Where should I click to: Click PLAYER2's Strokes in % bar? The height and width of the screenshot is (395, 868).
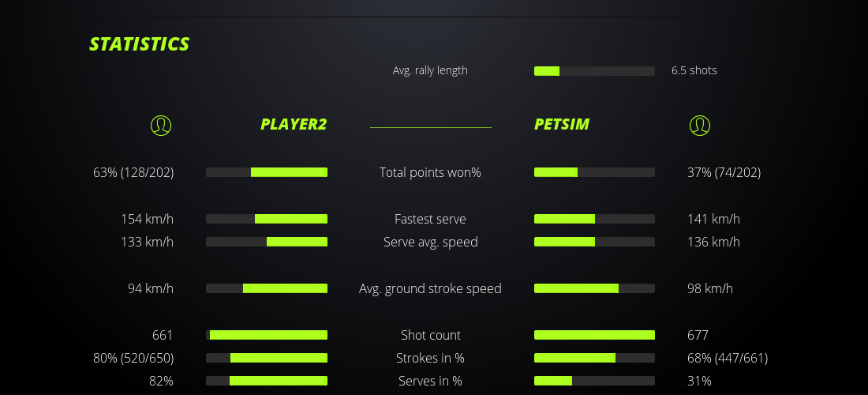click(267, 358)
